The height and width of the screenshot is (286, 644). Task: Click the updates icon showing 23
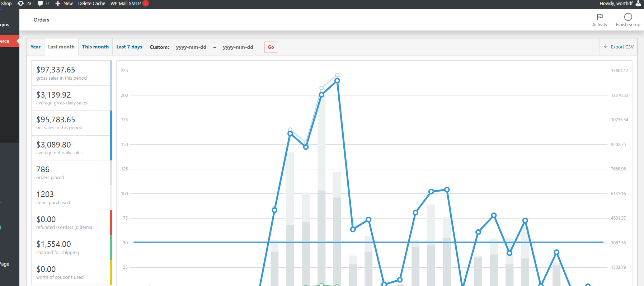pyautogui.click(x=21, y=3)
